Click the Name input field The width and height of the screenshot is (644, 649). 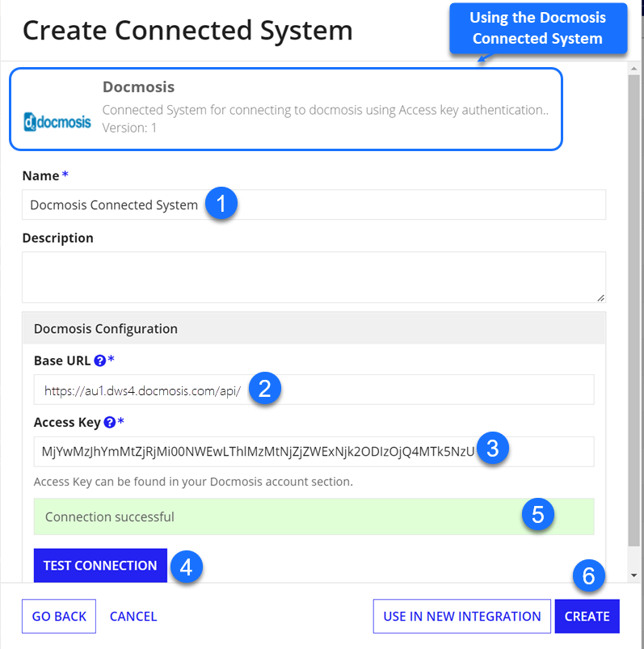click(314, 204)
